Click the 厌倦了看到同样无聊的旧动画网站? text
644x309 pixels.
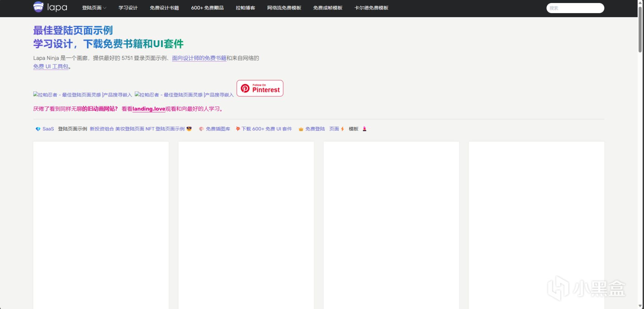pyautogui.click(x=75, y=109)
